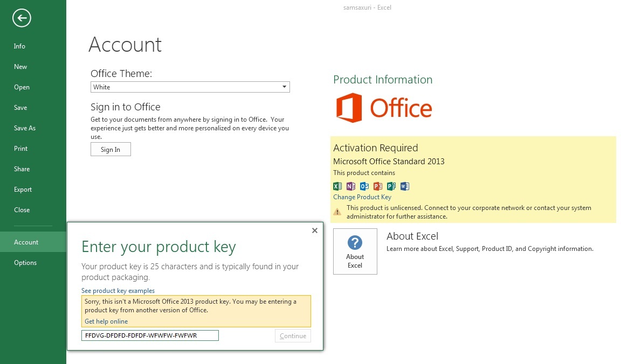Click the Publisher product icon

[391, 186]
